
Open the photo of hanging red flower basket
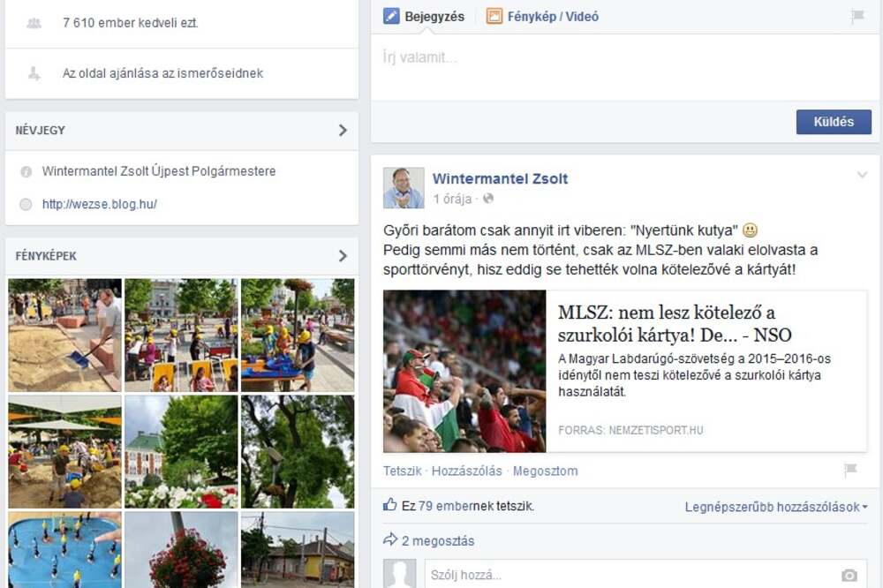coord(181,550)
